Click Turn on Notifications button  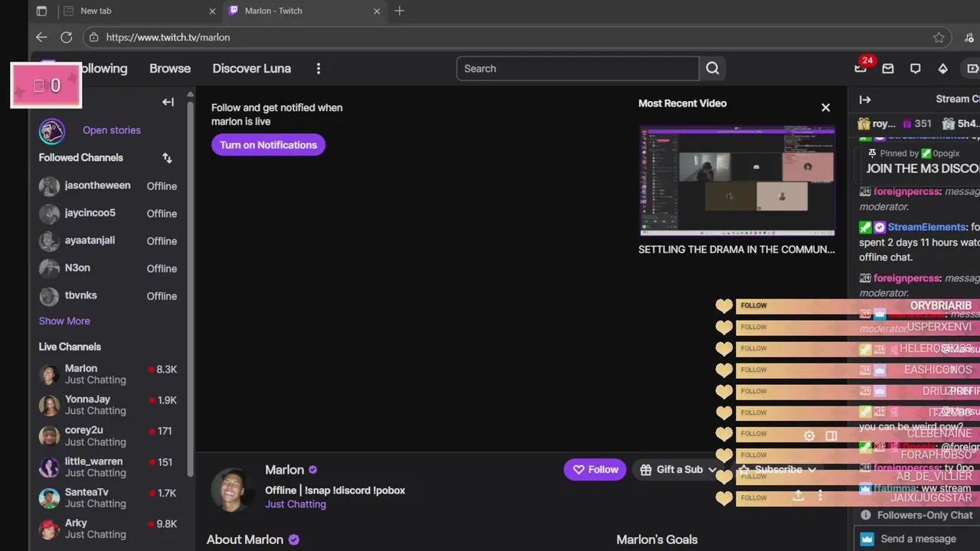[x=268, y=145]
